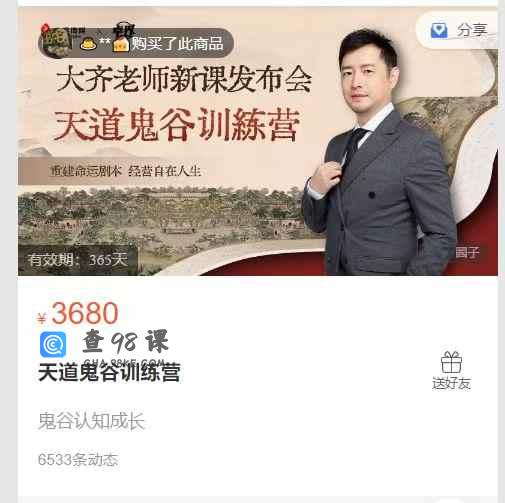
Task: Click the buyer avatar in purchase notification
Action: click(x=56, y=42)
